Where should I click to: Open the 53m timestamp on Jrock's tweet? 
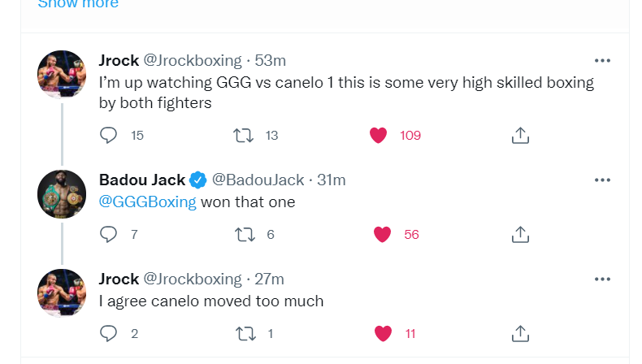coord(271,61)
